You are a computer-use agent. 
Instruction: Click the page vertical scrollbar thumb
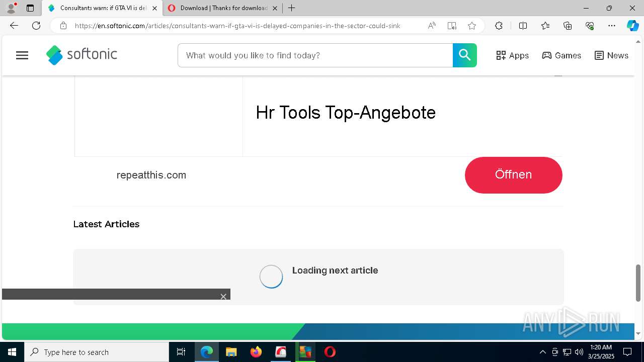point(638,283)
